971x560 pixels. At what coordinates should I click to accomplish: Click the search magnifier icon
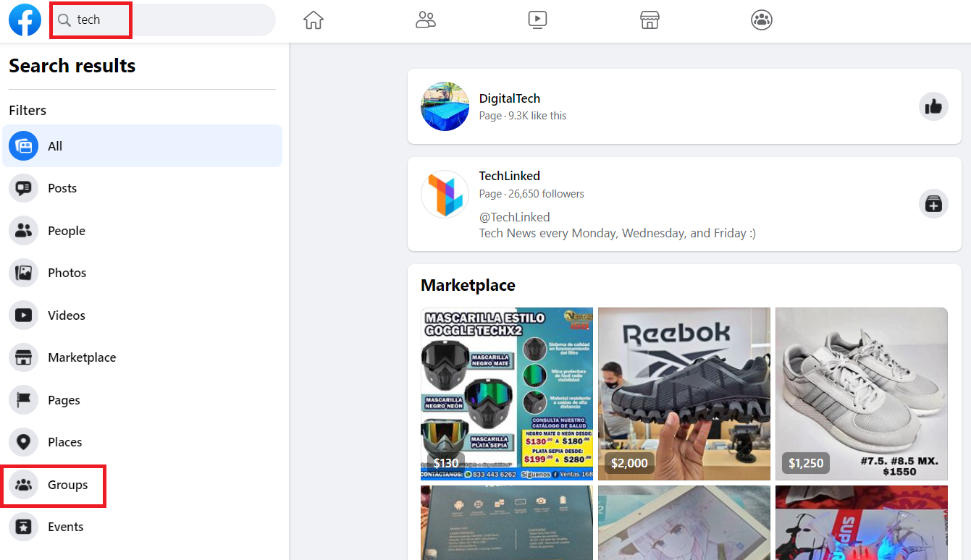pos(64,20)
